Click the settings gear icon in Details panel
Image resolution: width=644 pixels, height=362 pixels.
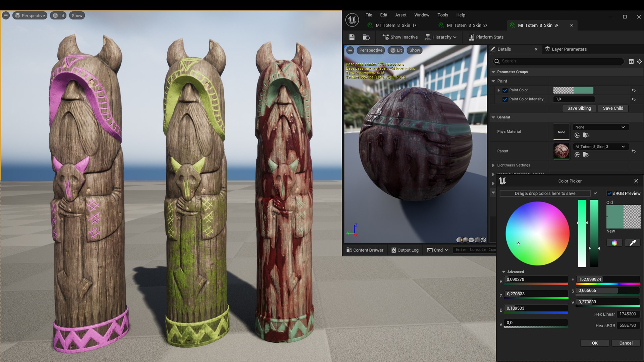tap(639, 61)
